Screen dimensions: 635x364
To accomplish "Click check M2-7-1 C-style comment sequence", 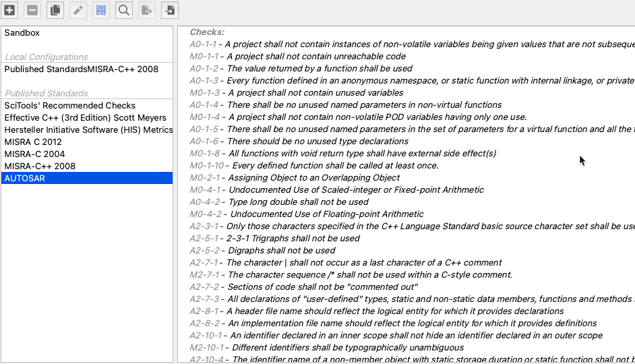I will click(x=351, y=275).
